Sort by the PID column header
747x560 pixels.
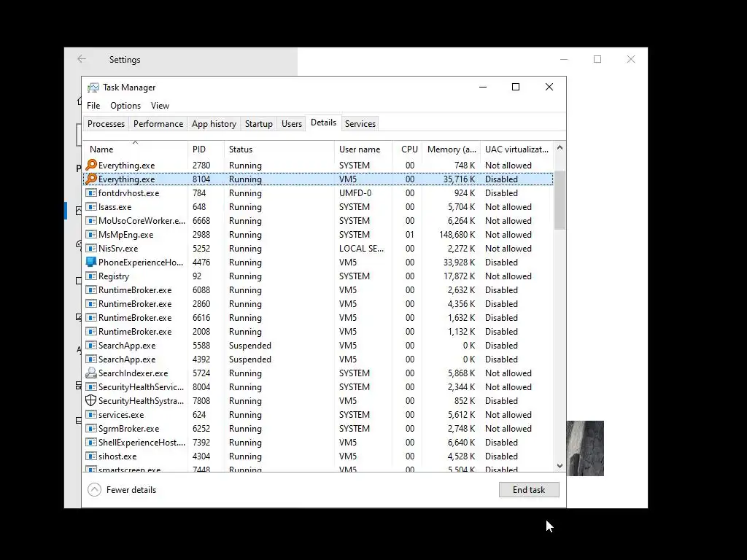click(x=206, y=149)
